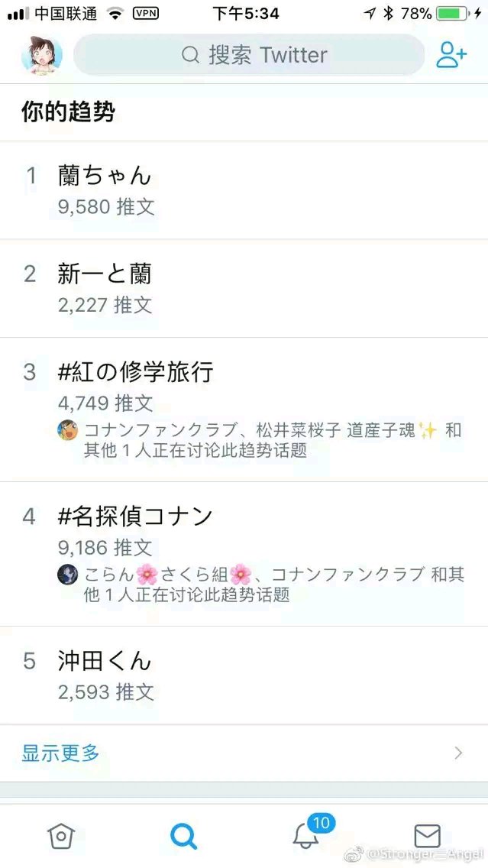The height and width of the screenshot is (868, 488).
Task: Expand more trends via right chevron
Action: coord(458,753)
